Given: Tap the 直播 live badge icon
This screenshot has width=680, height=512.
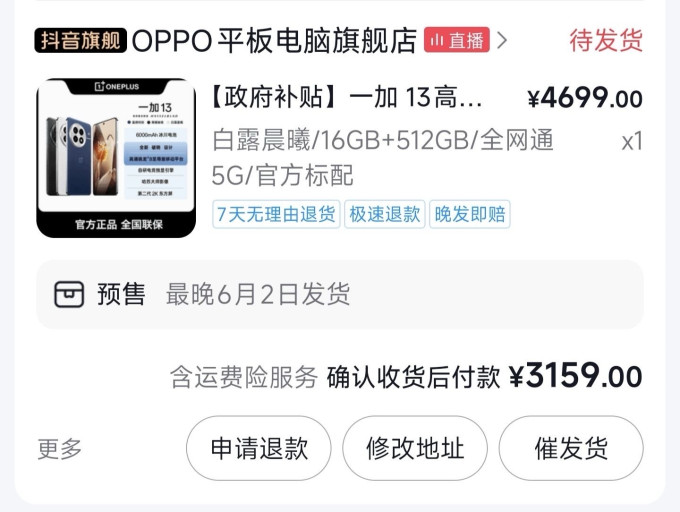Looking at the screenshot, I should tap(457, 40).
